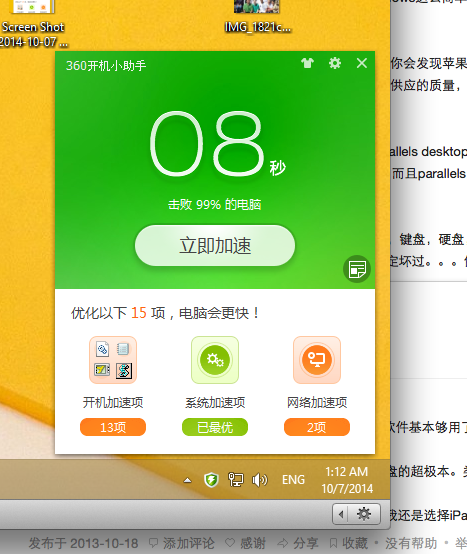467x554 pixels.
Task: Click 添加评论 link in the web page
Action: point(182,543)
